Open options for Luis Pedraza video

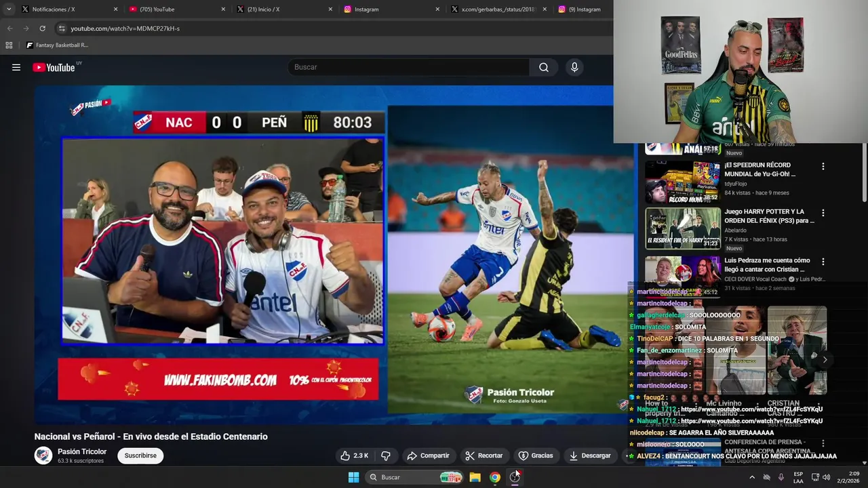[823, 262]
